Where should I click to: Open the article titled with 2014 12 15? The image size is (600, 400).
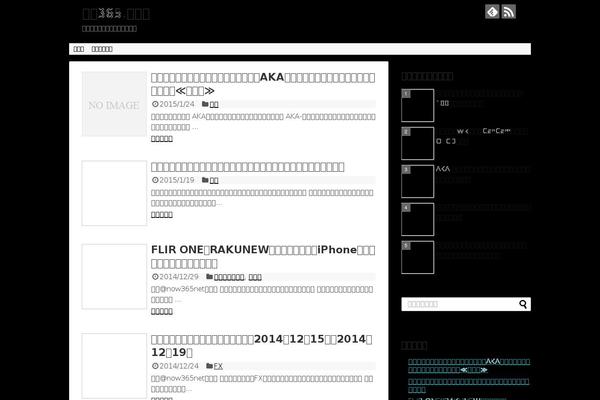tap(261, 346)
